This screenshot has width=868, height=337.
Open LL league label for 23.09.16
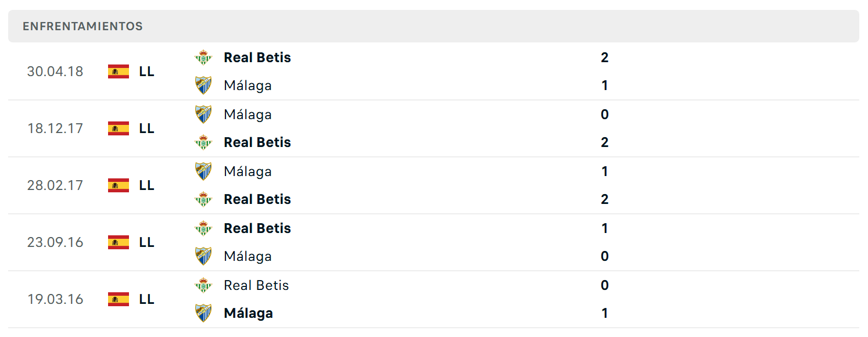point(147,242)
